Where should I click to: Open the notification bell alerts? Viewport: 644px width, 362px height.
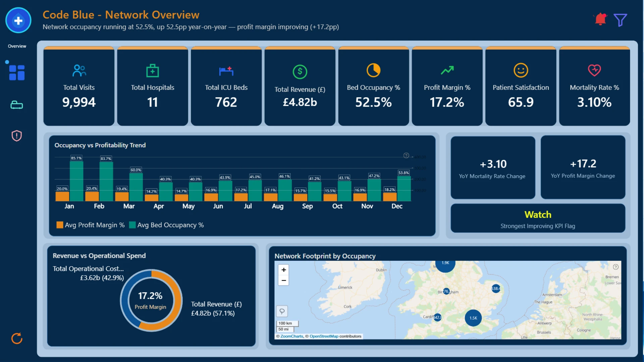point(600,19)
